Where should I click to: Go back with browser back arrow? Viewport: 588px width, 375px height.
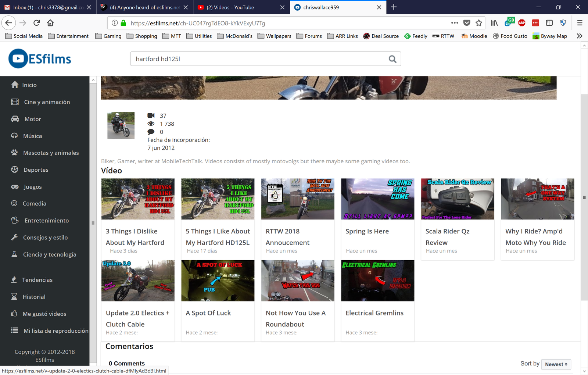pos(8,23)
